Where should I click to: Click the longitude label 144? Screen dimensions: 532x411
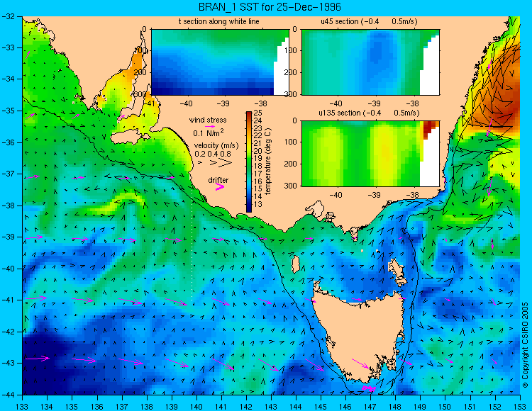pyautogui.click(x=296, y=406)
